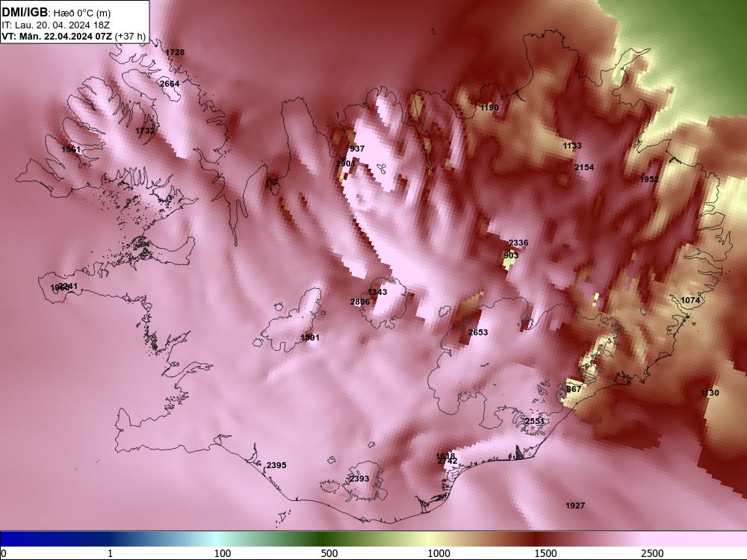Click the DMI/IGB title text
Viewport: 747px width, 560px height.
point(25,13)
